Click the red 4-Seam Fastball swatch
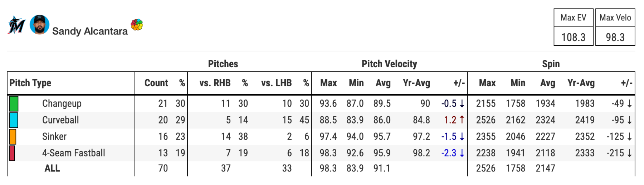The height and width of the screenshot is (185, 644). (x=12, y=153)
